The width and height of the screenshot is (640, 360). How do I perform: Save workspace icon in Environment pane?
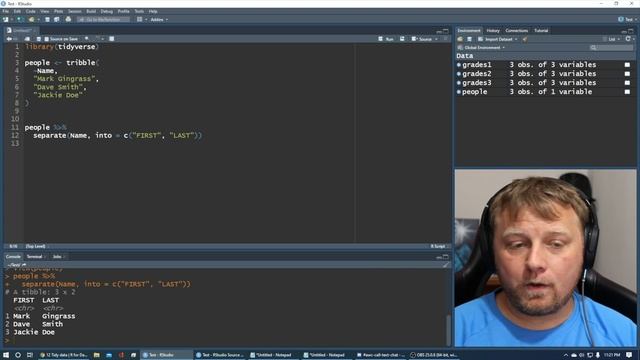pos(469,39)
